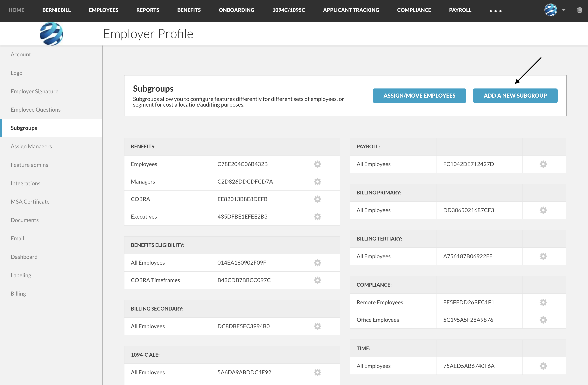Viewport: 588px width, 385px height.
Task: Open Employer Signature in sidebar
Action: [35, 91]
